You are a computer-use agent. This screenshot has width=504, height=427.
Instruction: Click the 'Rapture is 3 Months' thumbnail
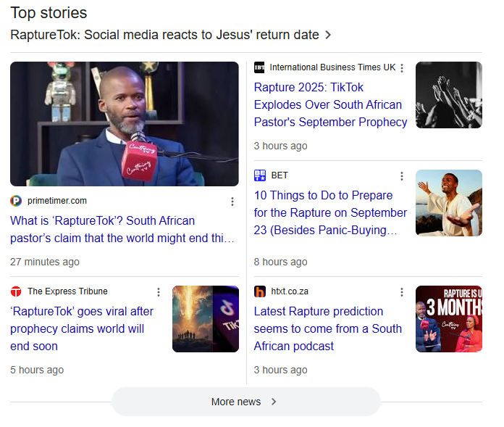tap(448, 319)
